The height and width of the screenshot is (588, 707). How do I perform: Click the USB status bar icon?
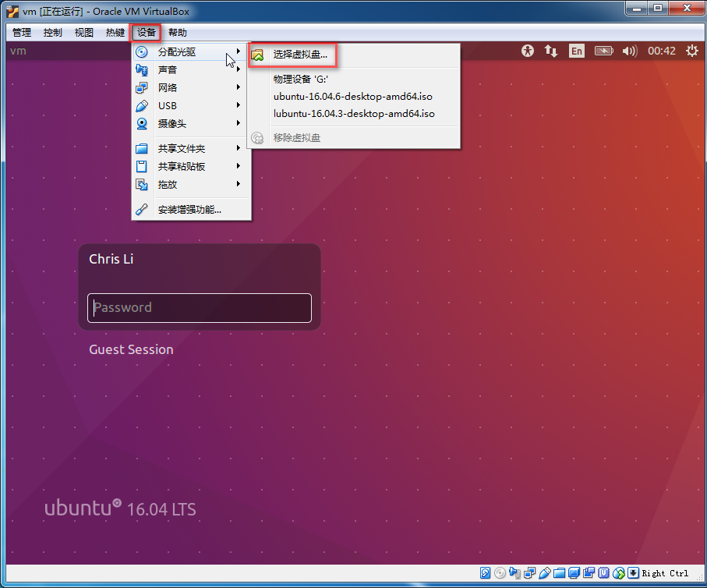(x=544, y=573)
